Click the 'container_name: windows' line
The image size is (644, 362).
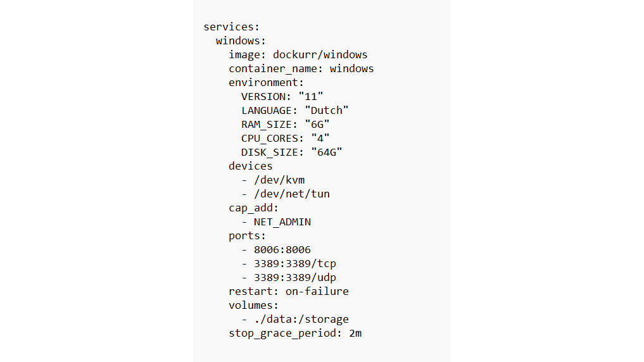tap(301, 69)
